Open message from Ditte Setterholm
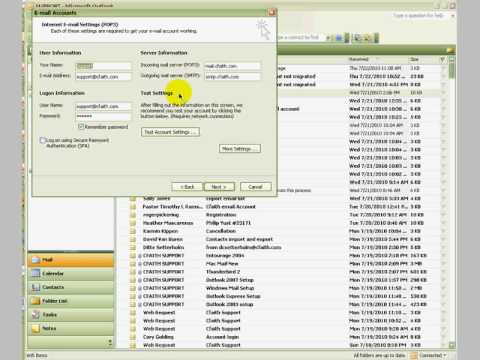Screen dimensions: 480x360 coord(163,248)
